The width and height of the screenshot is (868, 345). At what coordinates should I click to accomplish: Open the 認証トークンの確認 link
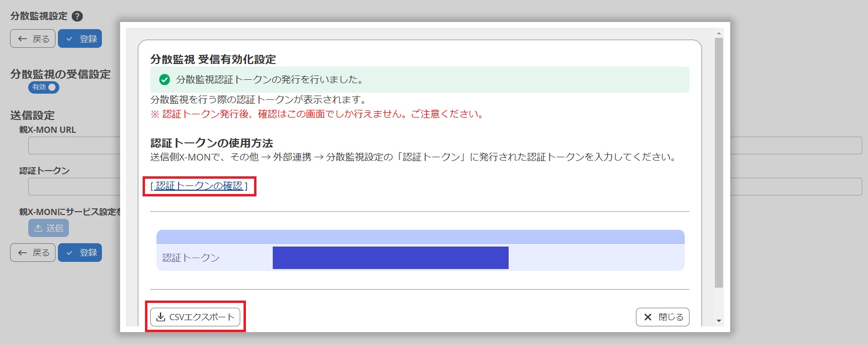[x=199, y=186]
